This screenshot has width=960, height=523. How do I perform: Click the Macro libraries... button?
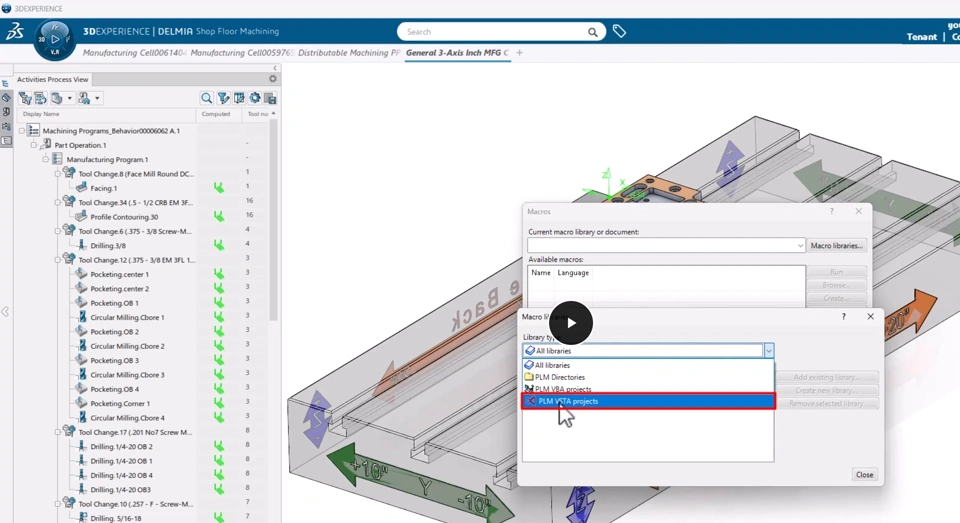tap(836, 246)
